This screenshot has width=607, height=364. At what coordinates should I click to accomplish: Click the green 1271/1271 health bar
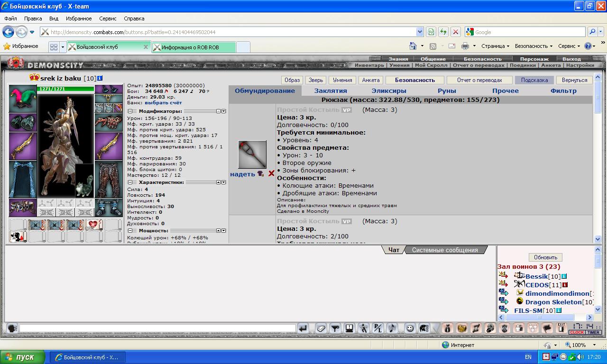tap(65, 89)
